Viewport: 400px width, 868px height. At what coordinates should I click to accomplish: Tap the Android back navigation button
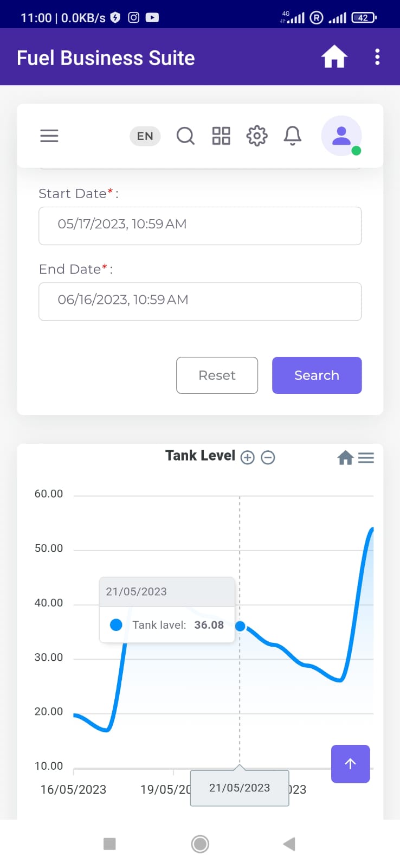[x=289, y=844]
